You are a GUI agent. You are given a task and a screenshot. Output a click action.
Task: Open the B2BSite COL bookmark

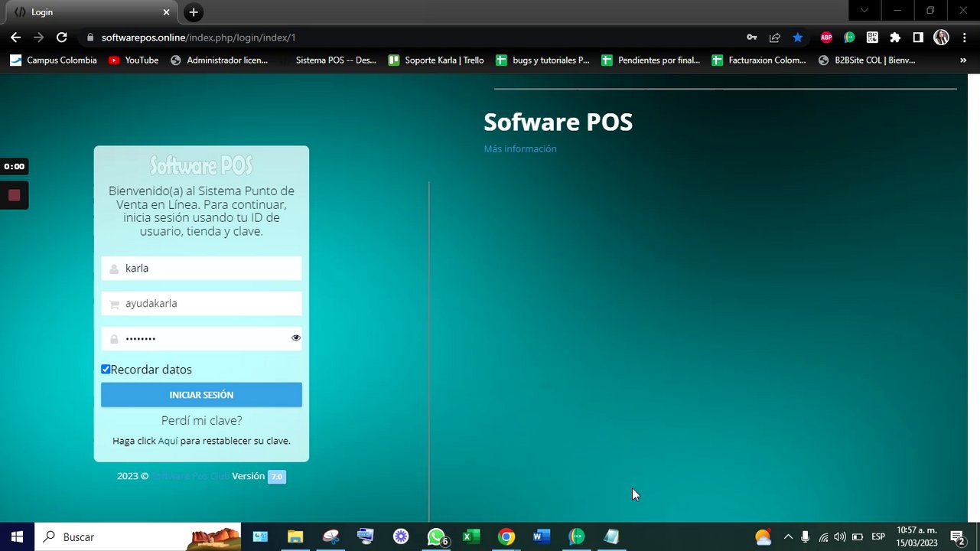[x=867, y=60]
